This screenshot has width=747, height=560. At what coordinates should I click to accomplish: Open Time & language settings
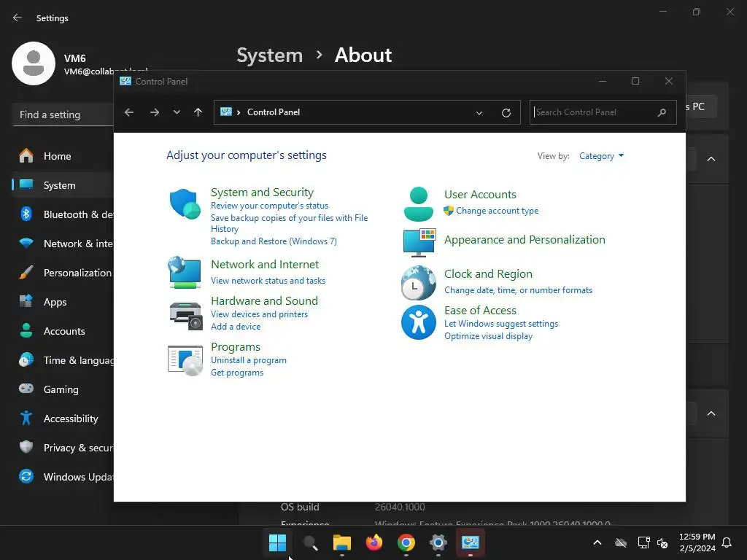click(63, 360)
